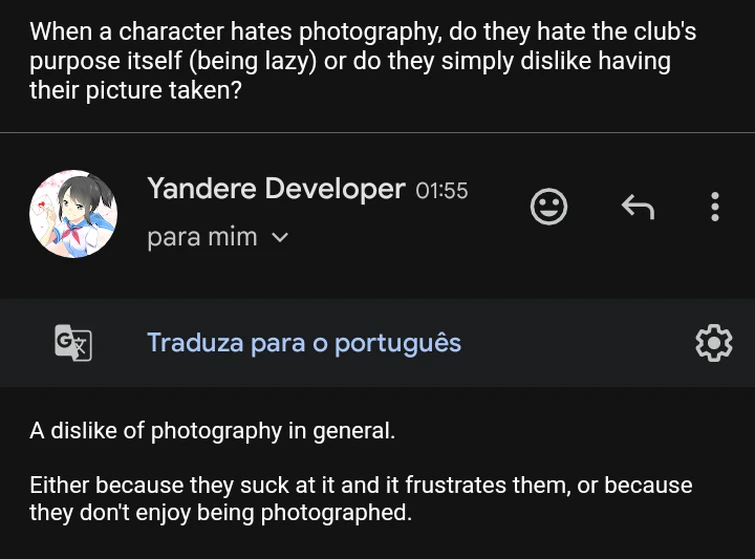Add an emoji reaction to the message
Viewport: 755px width, 559px height.
[x=547, y=207]
